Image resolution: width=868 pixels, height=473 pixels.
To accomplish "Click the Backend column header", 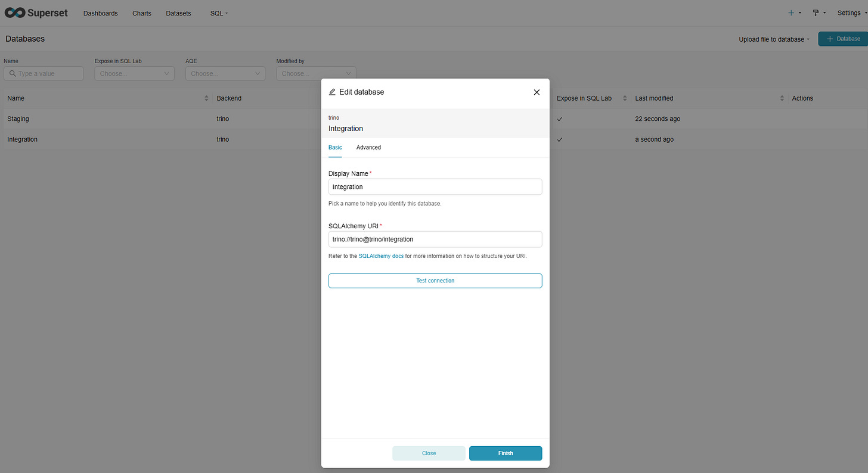I will point(229,98).
